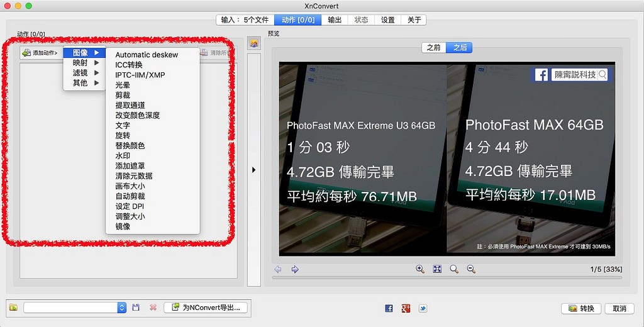Open the 滤镜 submenu
The height and width of the screenshot is (327, 644).
coord(85,73)
